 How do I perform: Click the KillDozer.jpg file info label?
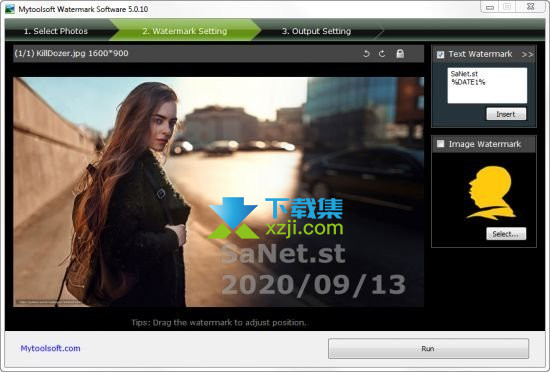(x=72, y=53)
